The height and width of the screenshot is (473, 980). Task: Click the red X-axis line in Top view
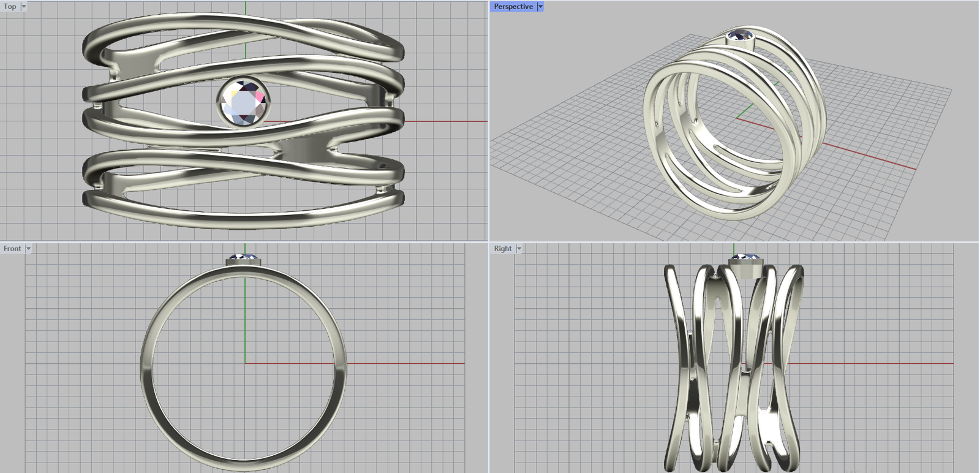[447, 121]
